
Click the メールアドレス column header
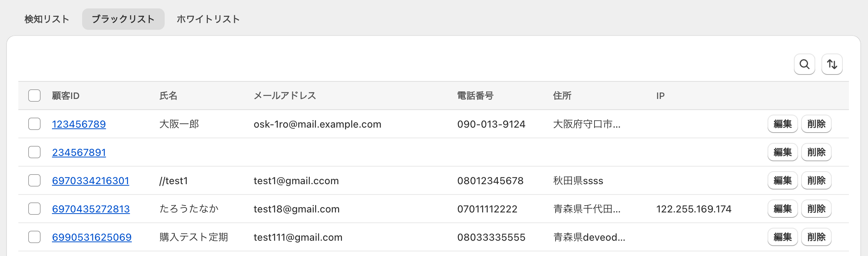point(285,96)
